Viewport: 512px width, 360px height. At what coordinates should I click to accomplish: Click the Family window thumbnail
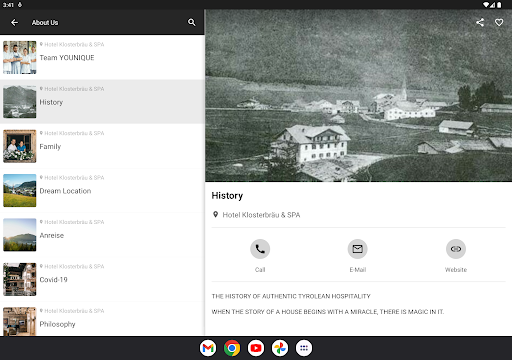coord(20,146)
